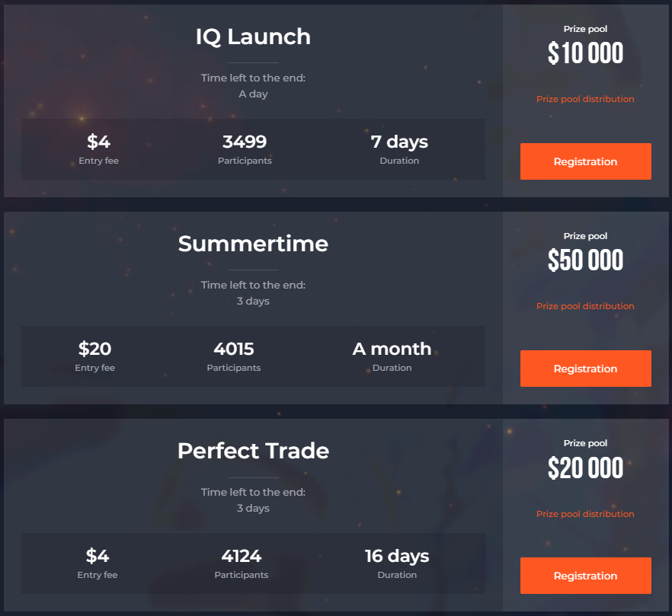
Task: Click the 3499 participants count
Action: tap(245, 142)
